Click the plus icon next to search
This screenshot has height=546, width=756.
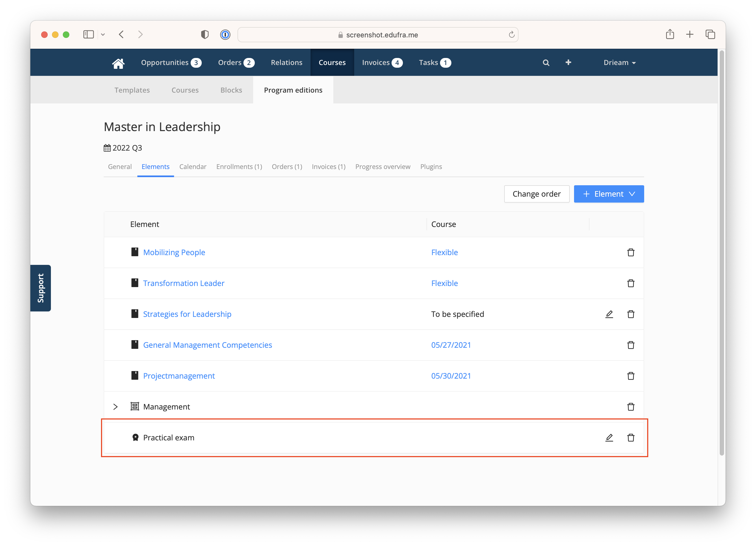[x=568, y=62]
